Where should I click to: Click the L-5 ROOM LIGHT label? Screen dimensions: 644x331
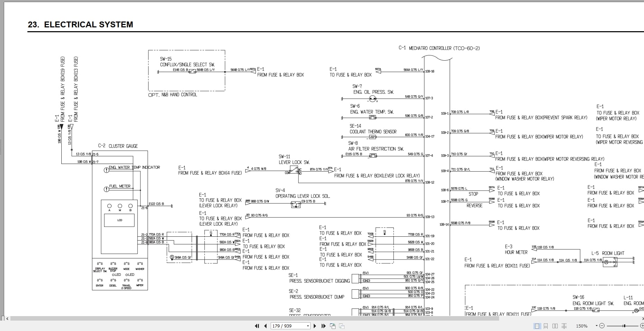click(608, 253)
